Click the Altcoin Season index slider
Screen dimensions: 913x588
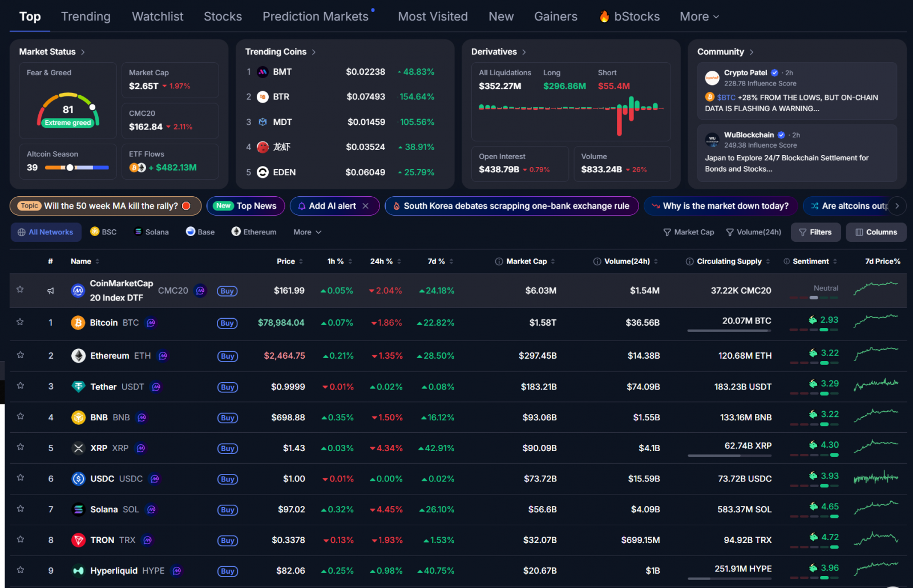click(x=76, y=168)
